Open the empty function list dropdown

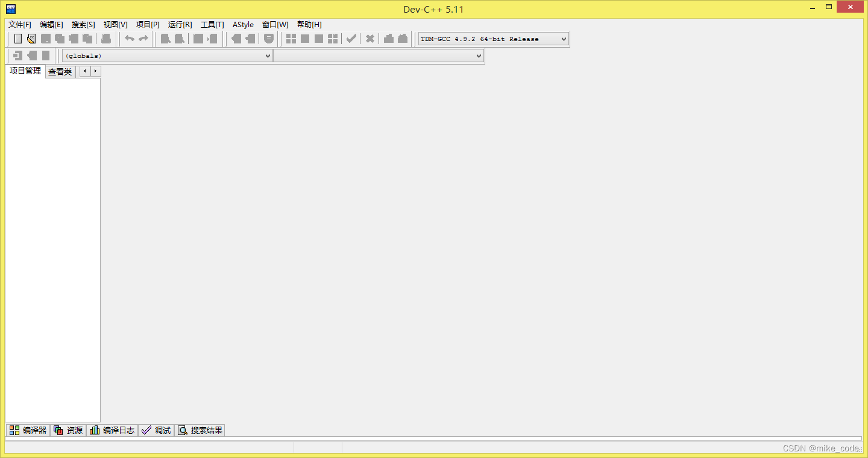(379, 56)
